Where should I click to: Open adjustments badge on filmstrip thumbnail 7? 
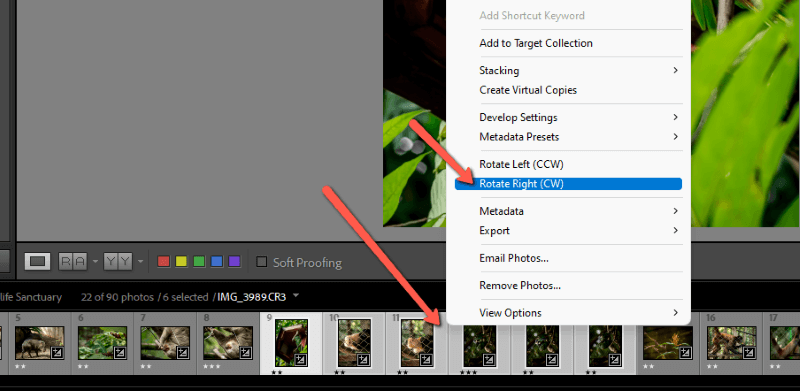(x=183, y=352)
